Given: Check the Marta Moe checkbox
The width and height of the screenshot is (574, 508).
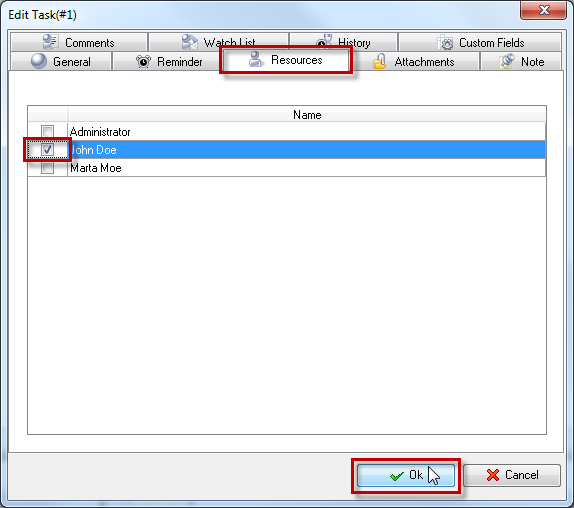Looking at the screenshot, I should coord(47,168).
